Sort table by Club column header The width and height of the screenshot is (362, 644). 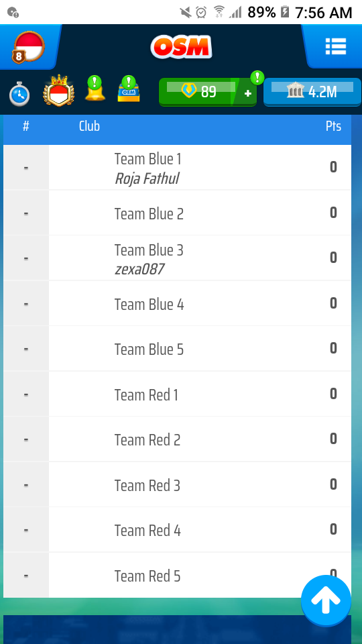point(89,126)
